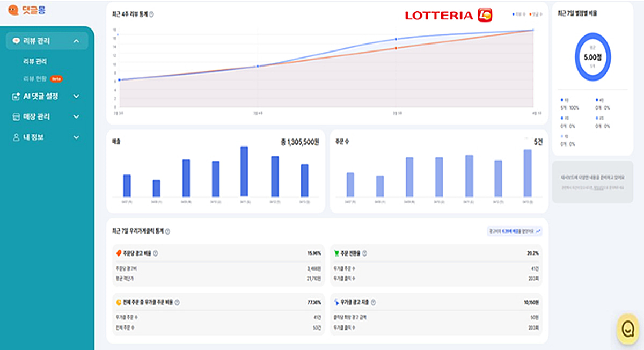Click help icon beside 최근 7일 우리가게클릭 통계
644x350 pixels.
pyautogui.click(x=167, y=231)
